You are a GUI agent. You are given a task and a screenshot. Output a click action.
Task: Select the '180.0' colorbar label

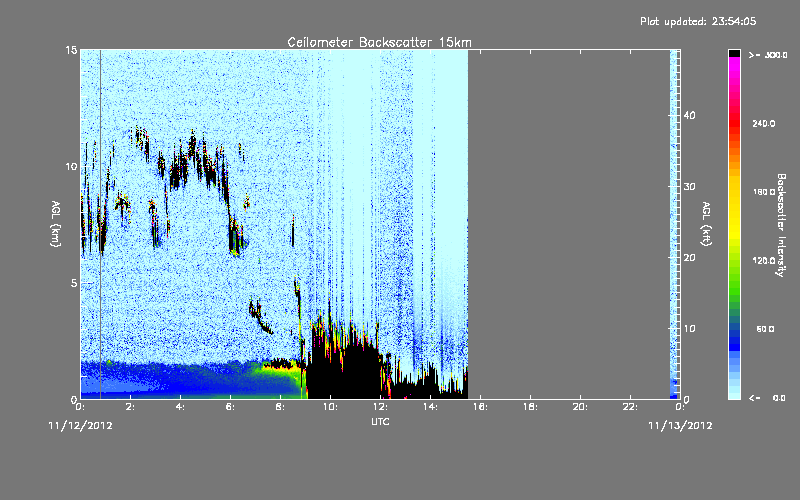click(764, 192)
